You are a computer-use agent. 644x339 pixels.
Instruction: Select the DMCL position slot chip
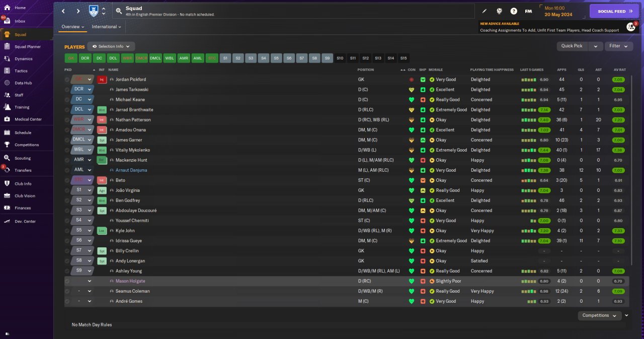(x=155, y=58)
